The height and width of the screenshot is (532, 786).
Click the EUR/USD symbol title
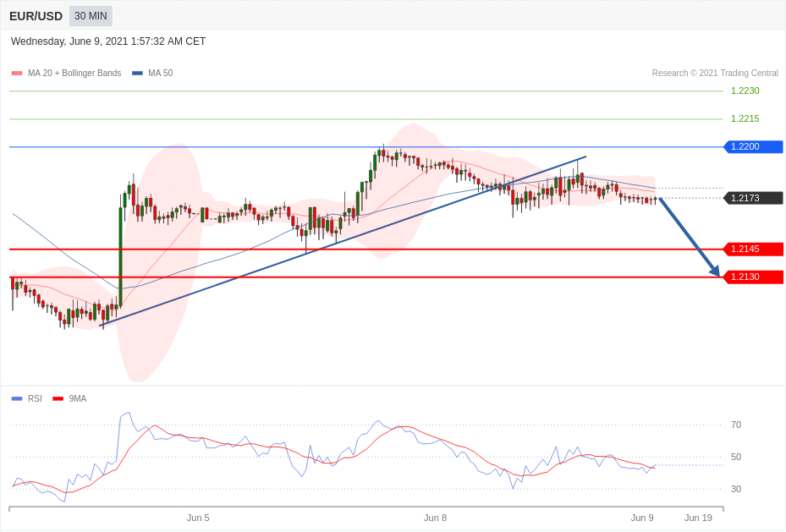[x=36, y=16]
